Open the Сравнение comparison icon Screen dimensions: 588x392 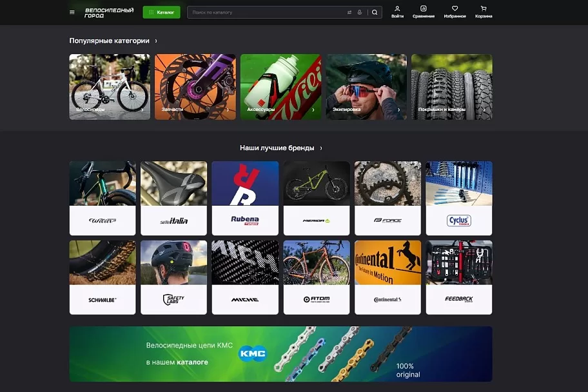424,12
